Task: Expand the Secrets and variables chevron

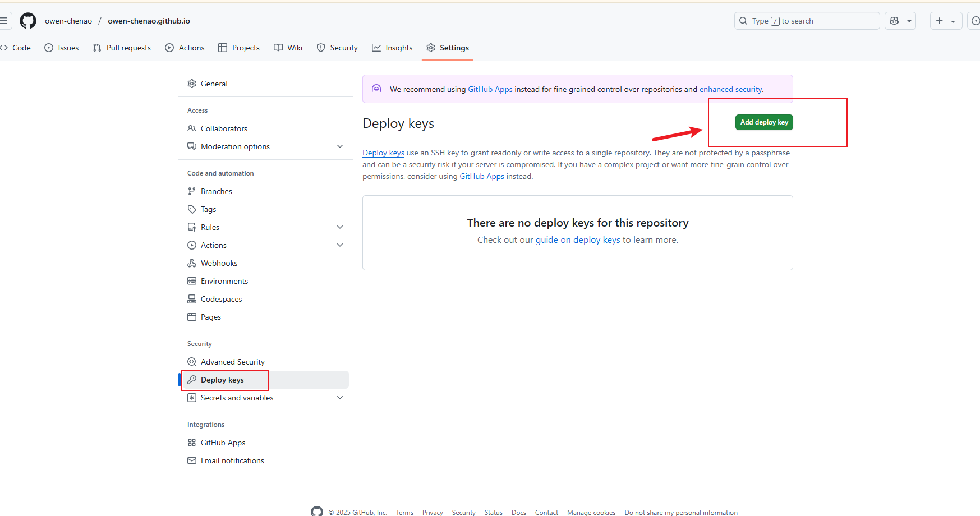Action: coord(340,398)
